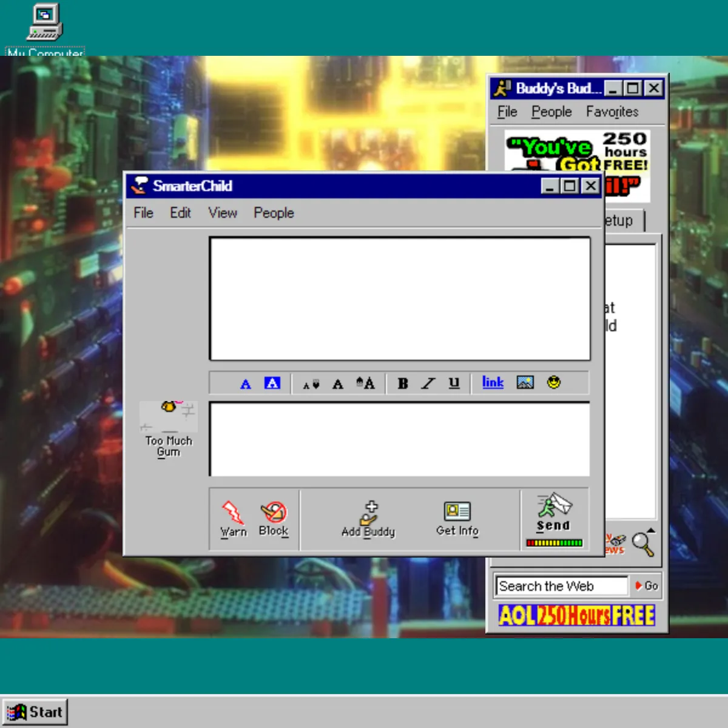The image size is (728, 728).
Task: Open the news ticker icon in Buddy List
Action: [x=615, y=543]
